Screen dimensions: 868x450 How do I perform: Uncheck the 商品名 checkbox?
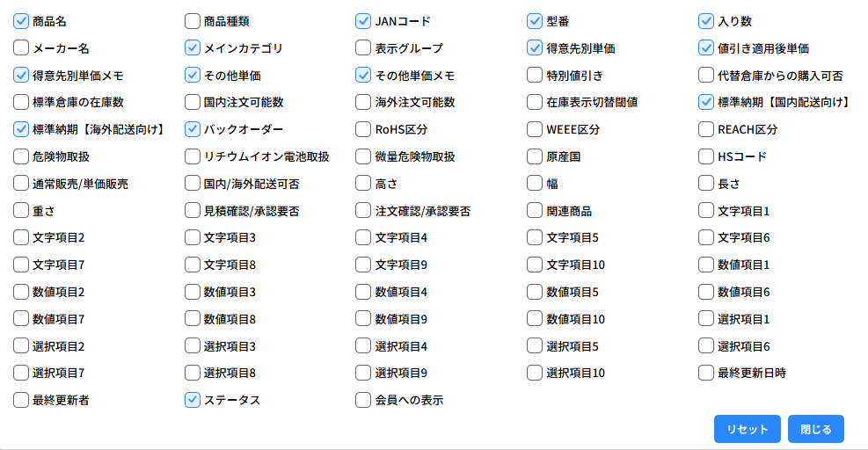click(22, 21)
